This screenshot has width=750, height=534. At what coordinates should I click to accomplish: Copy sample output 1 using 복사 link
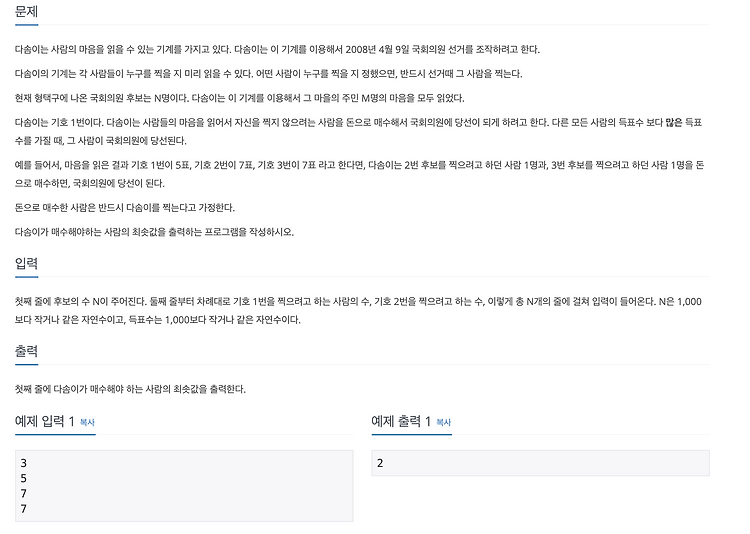(x=444, y=423)
